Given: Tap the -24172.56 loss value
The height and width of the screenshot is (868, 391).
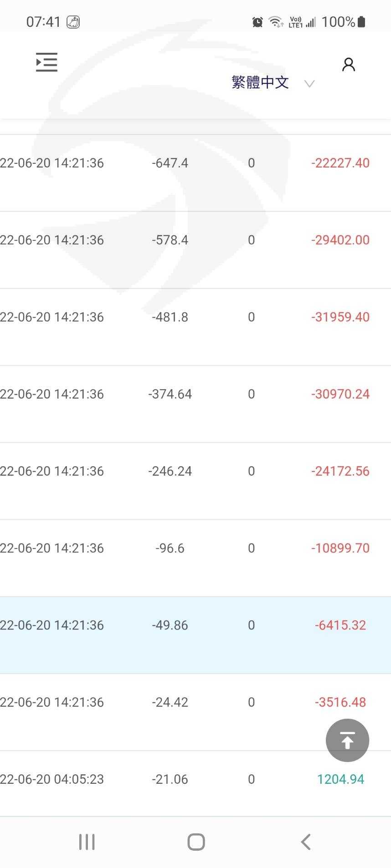Looking at the screenshot, I should (340, 471).
